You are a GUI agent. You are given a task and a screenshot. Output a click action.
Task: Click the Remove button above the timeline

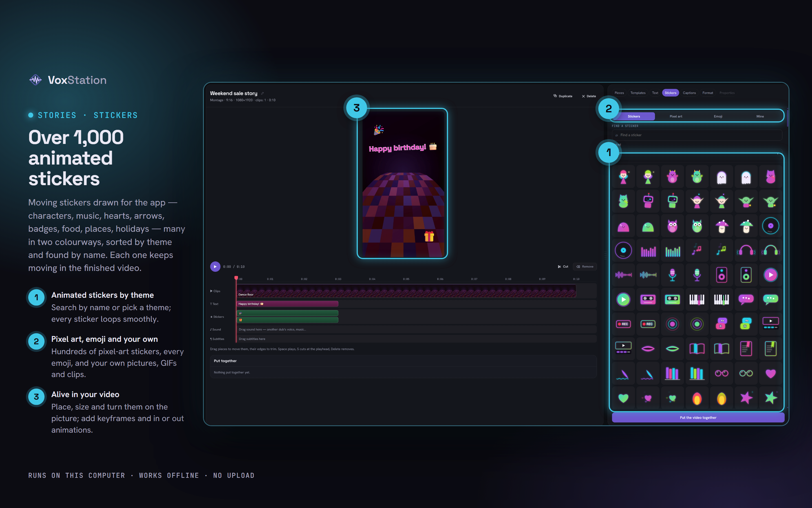585,266
